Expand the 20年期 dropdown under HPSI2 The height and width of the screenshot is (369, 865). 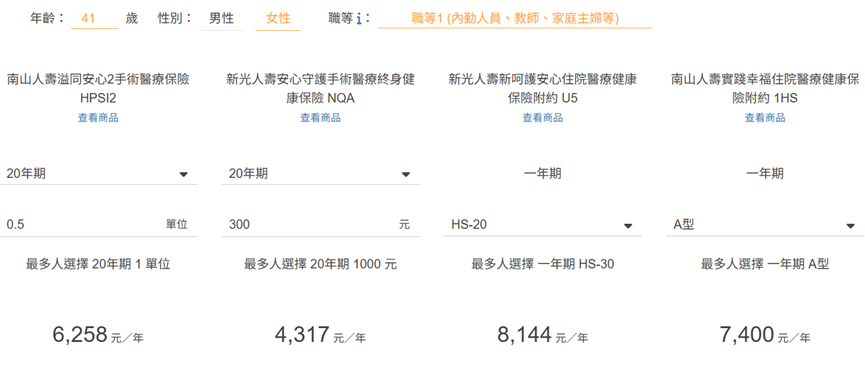click(x=98, y=174)
